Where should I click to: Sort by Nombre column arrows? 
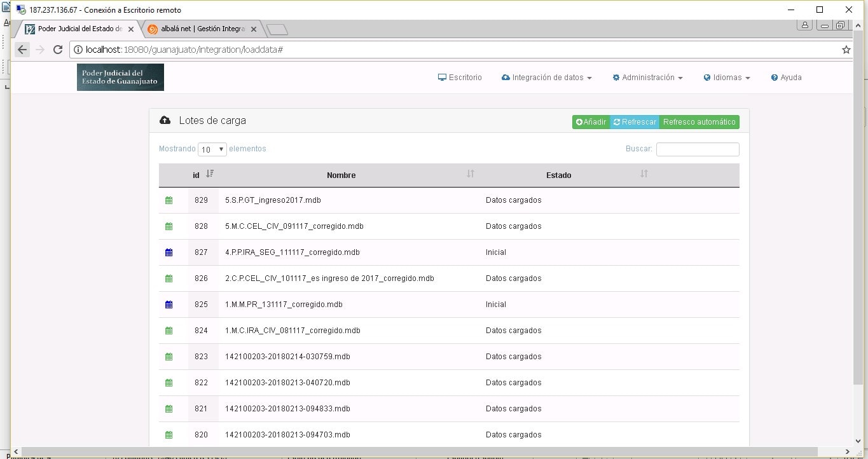tap(471, 174)
